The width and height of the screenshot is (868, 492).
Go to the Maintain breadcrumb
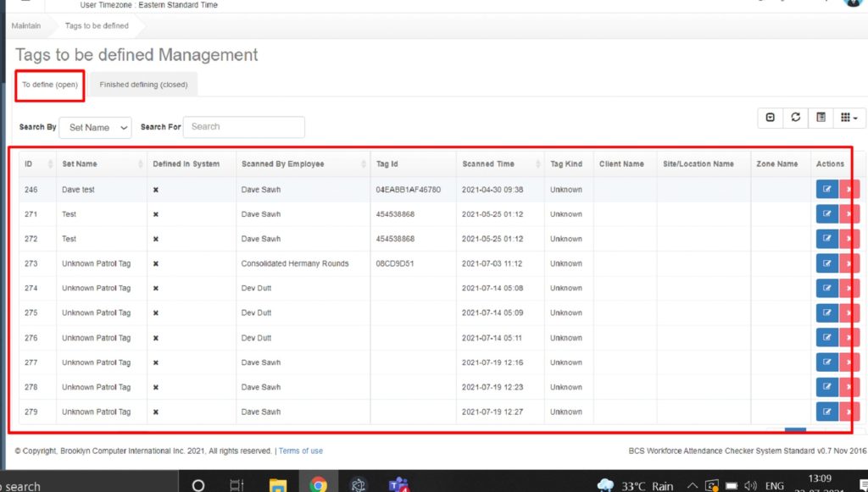[26, 26]
